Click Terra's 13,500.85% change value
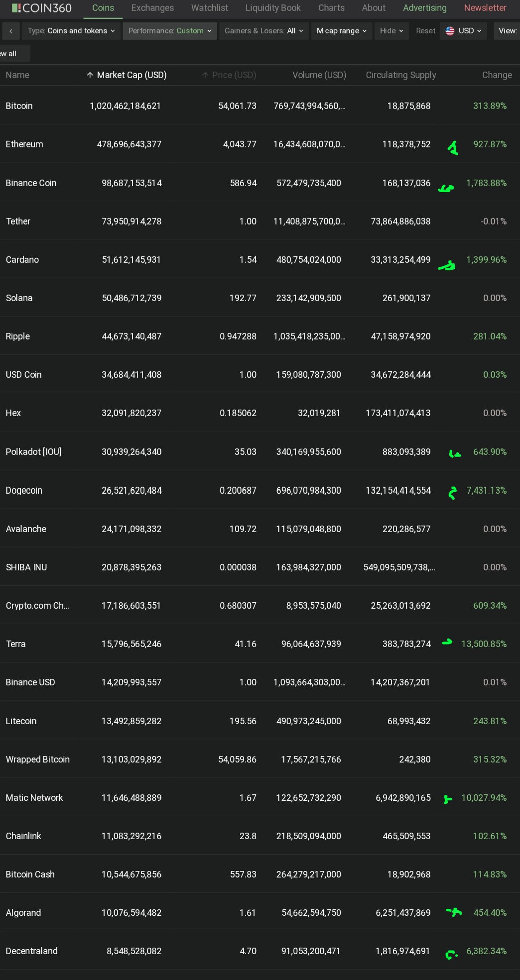Viewport: 520px width, 980px height. pyautogui.click(x=484, y=644)
